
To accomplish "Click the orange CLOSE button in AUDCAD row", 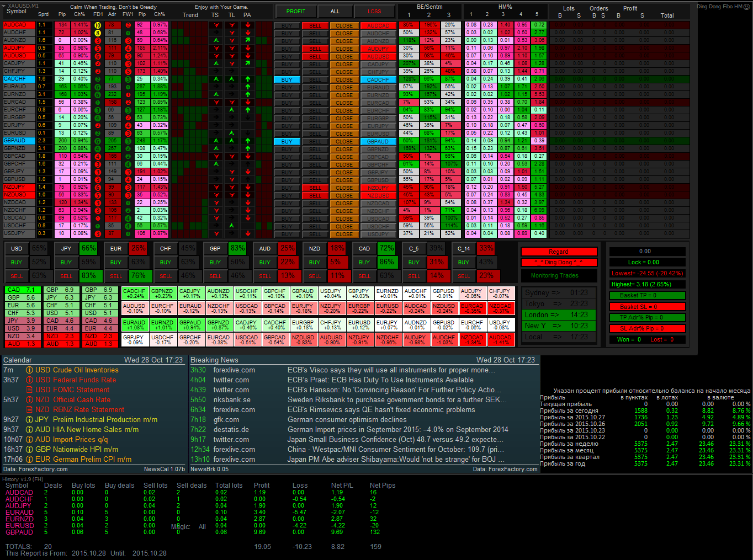I will (344, 25).
